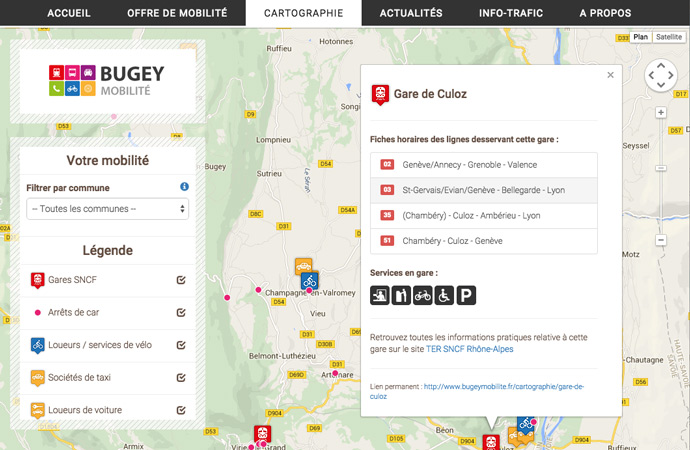The width and height of the screenshot is (690, 450).
Task: Click the Culoz train station map marker
Action: coord(491,442)
